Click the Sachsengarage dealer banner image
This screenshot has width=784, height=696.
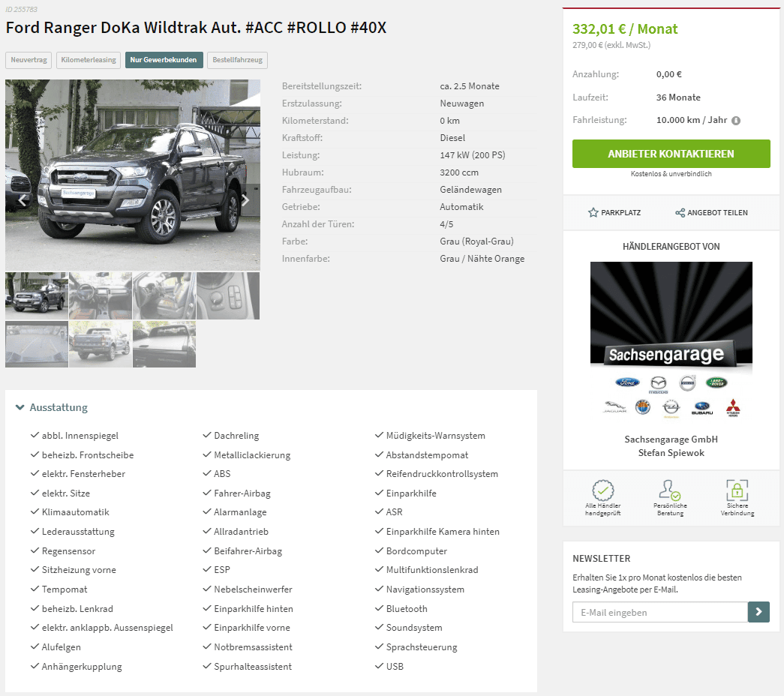tap(671, 317)
